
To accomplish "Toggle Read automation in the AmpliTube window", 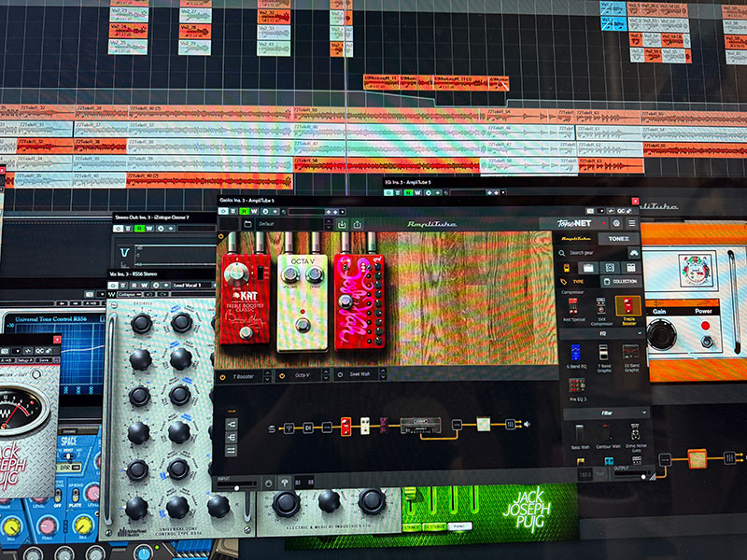I will click(x=244, y=212).
